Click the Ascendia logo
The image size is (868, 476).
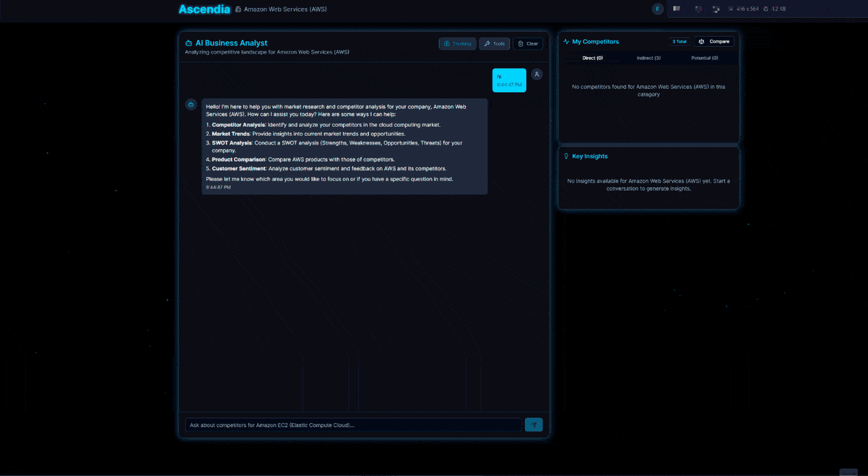point(203,9)
